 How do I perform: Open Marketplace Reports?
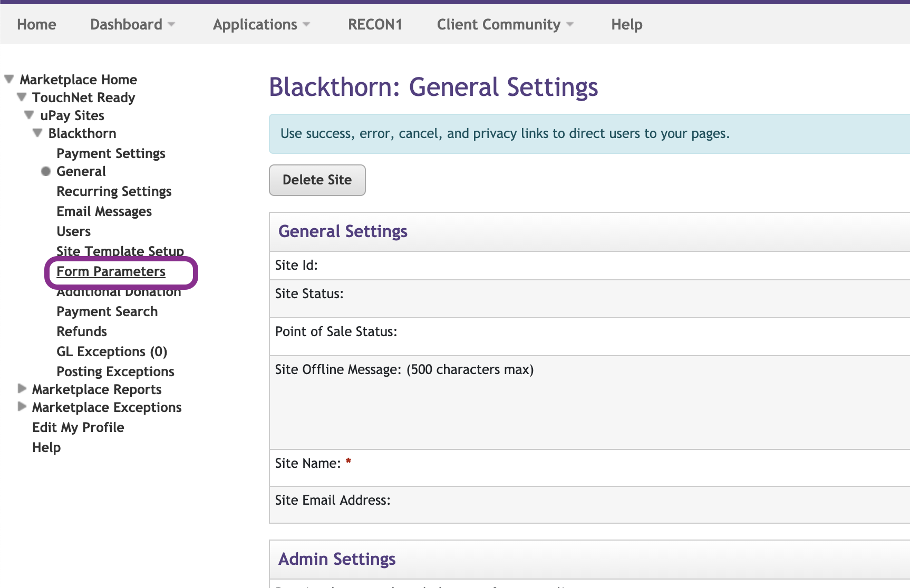point(97,389)
